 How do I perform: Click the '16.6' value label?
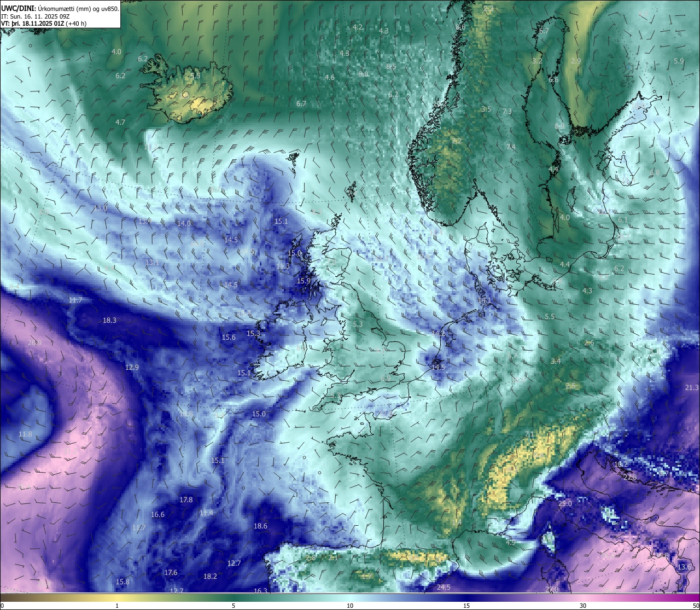(x=157, y=515)
